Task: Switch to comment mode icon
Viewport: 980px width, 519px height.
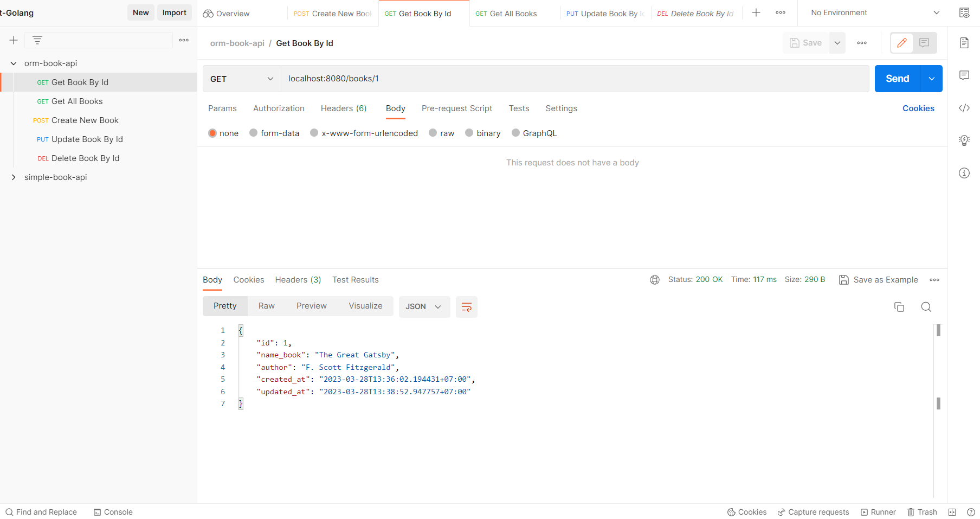Action: coord(924,43)
